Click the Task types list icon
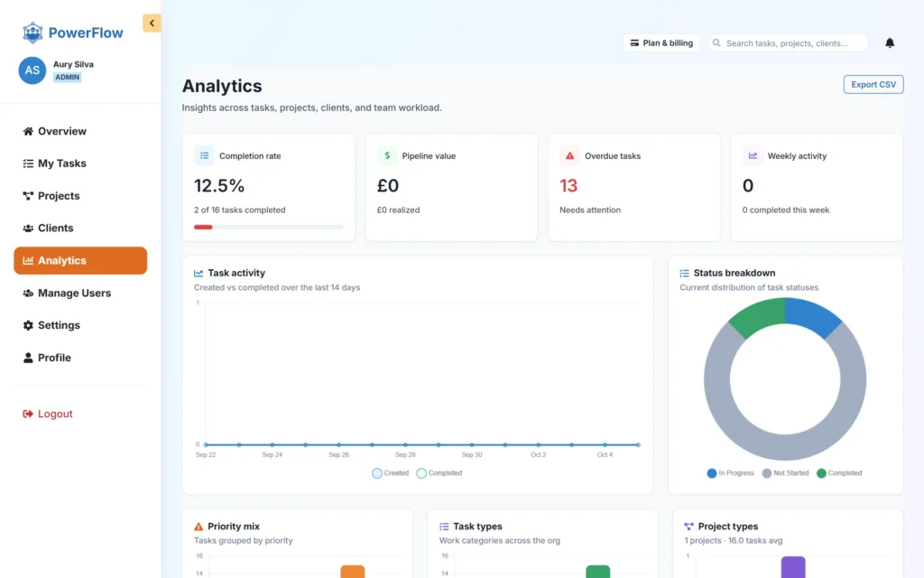924x578 pixels. 444,527
